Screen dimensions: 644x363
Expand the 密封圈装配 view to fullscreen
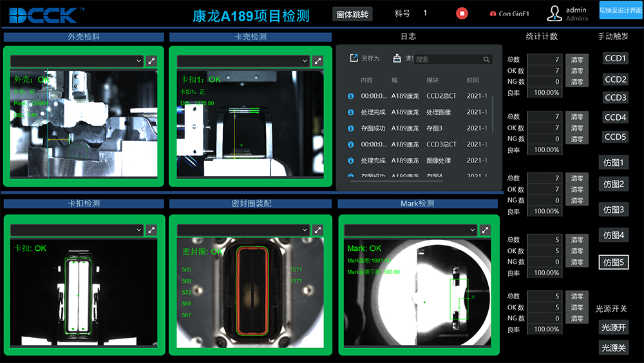(317, 230)
